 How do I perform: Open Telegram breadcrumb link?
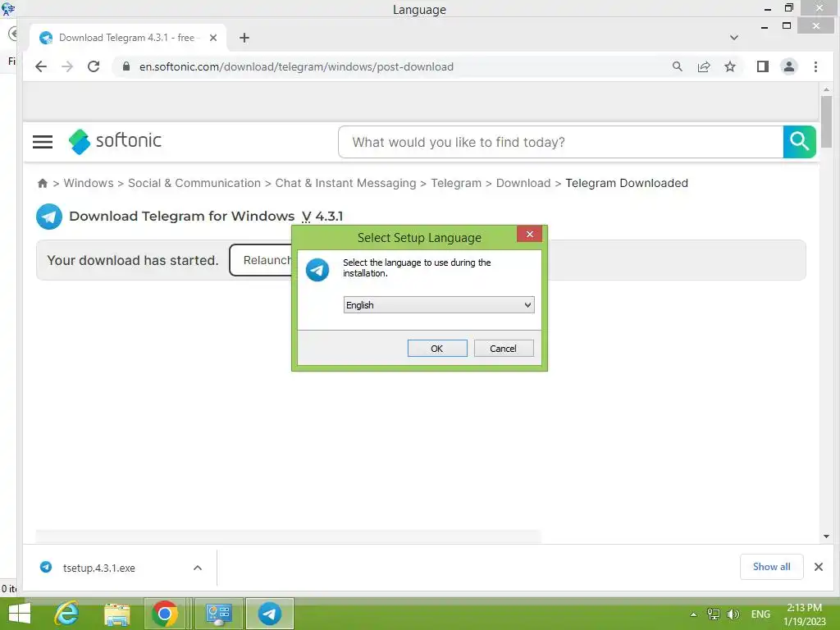click(456, 183)
